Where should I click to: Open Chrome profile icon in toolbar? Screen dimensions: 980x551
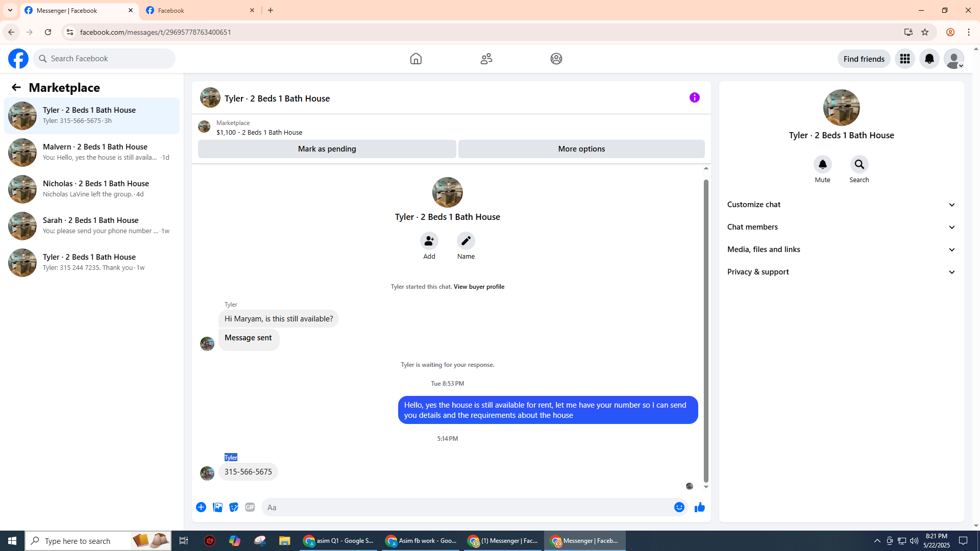950,32
